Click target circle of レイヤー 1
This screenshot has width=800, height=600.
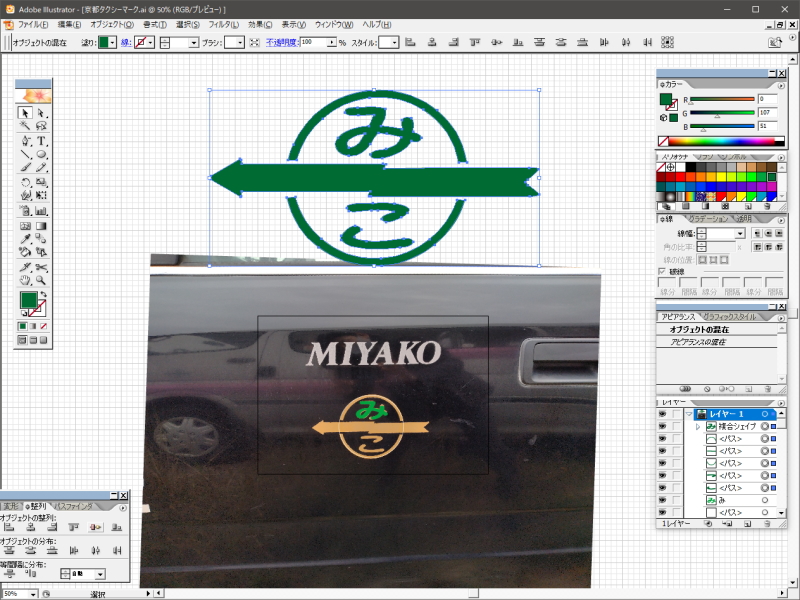pyautogui.click(x=765, y=414)
